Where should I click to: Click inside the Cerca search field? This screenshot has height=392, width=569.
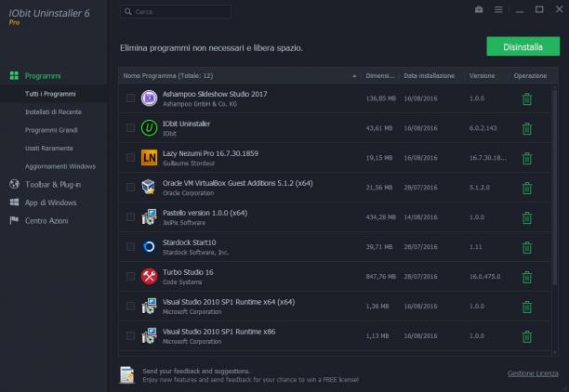click(x=176, y=11)
